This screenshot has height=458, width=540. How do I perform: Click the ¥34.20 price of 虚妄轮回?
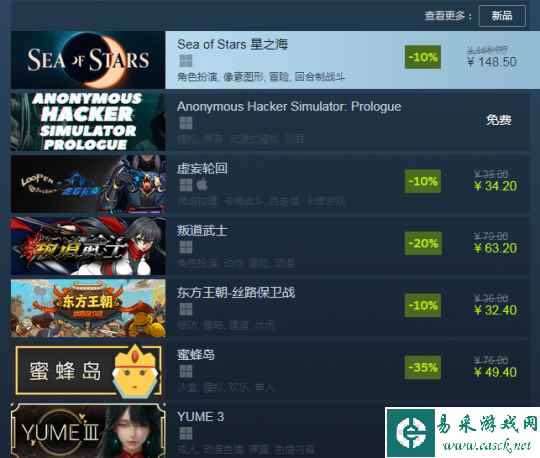coord(495,186)
